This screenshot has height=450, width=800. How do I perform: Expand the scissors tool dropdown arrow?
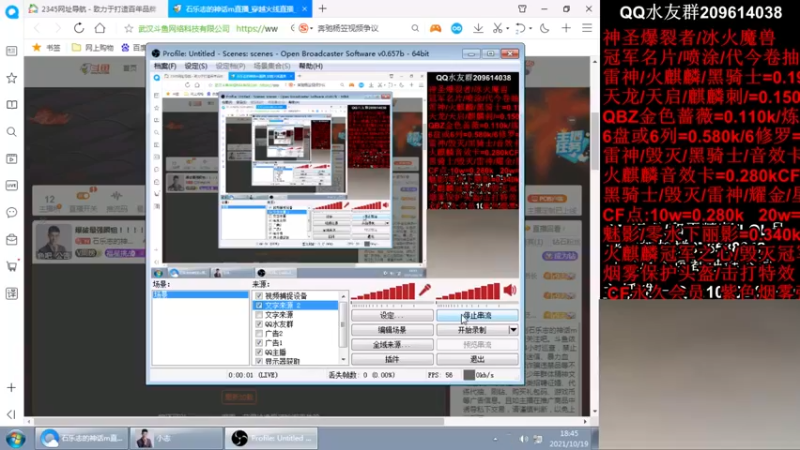point(508,29)
